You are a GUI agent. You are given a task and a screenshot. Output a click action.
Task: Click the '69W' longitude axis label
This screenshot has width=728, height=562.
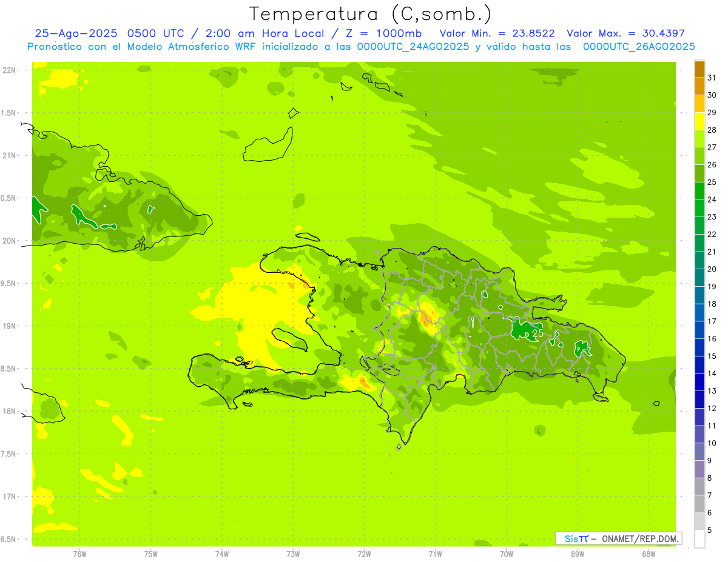coord(578,554)
